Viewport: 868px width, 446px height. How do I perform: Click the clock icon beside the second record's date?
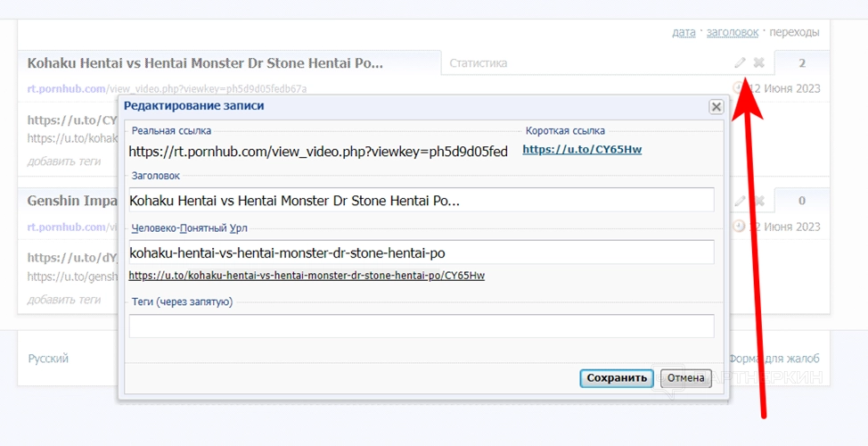[x=738, y=227]
